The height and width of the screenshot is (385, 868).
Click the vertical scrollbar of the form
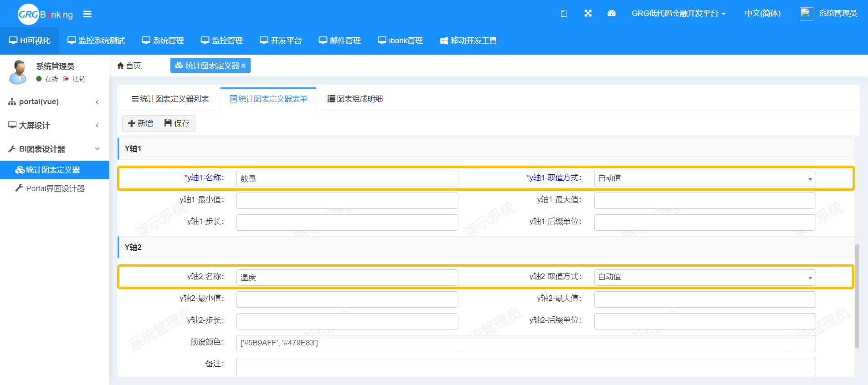[x=857, y=296]
